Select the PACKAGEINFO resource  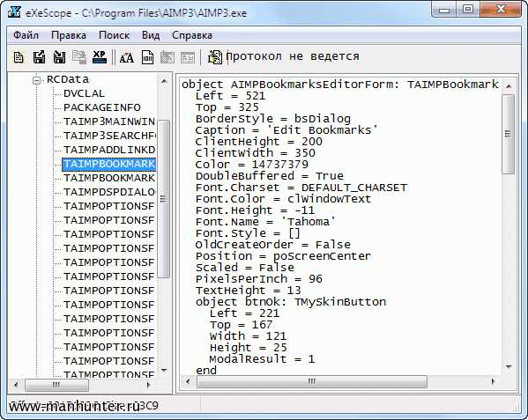pyautogui.click(x=102, y=107)
